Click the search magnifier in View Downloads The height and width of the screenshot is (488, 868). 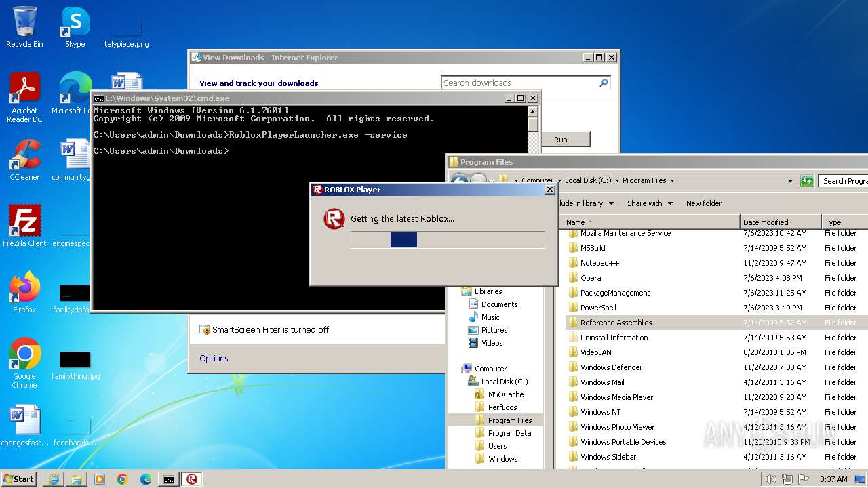pos(604,83)
